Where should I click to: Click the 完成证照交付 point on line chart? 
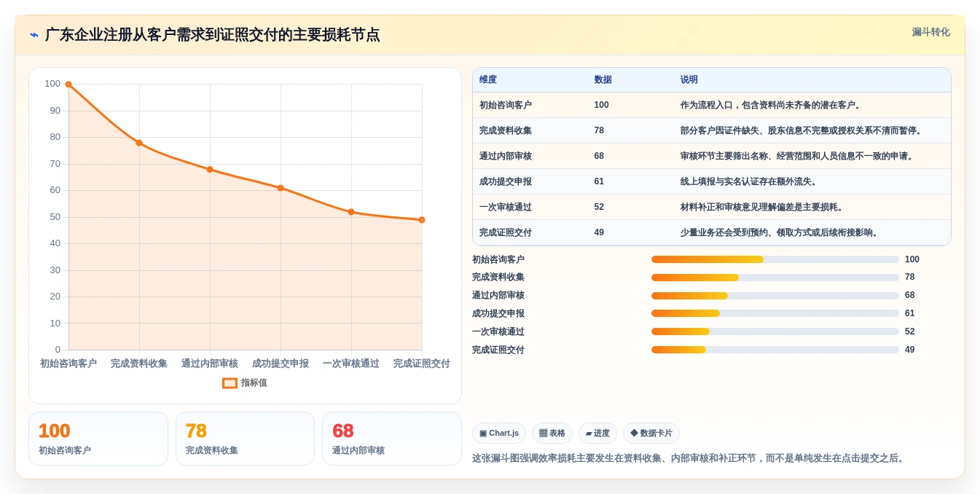coord(422,220)
